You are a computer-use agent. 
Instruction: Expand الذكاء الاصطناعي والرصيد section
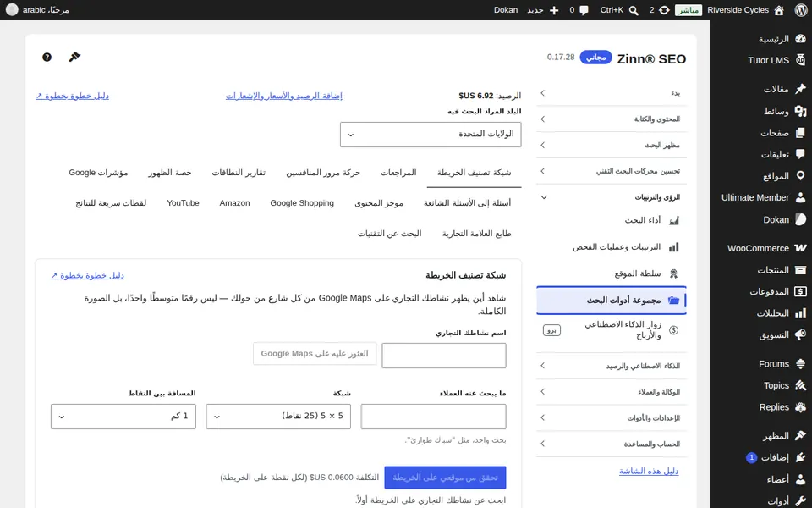[612, 366]
